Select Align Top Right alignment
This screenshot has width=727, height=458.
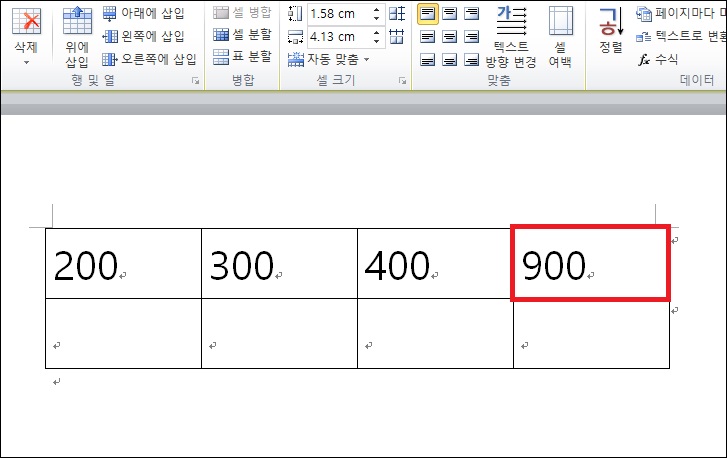(472, 14)
